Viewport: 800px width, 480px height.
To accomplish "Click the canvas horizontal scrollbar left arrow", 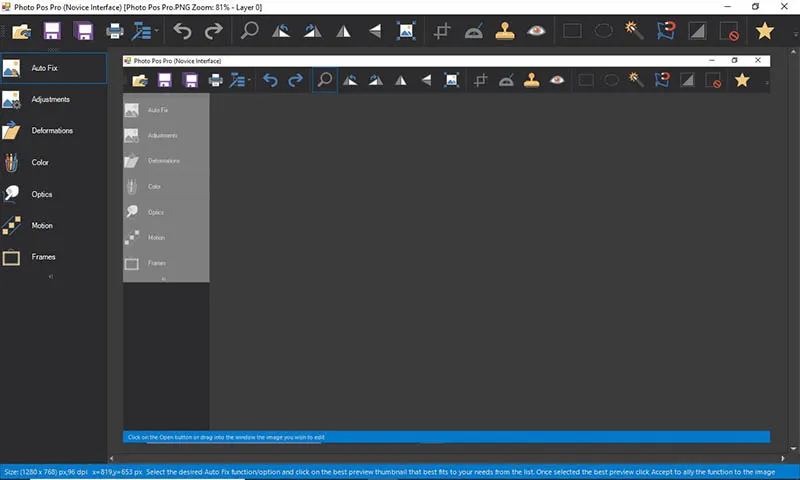I will click(112, 459).
